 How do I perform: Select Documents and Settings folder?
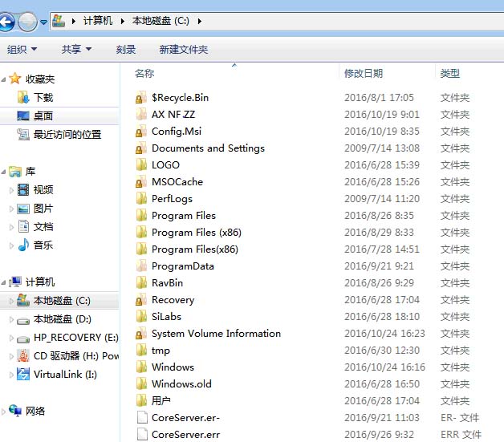point(208,148)
